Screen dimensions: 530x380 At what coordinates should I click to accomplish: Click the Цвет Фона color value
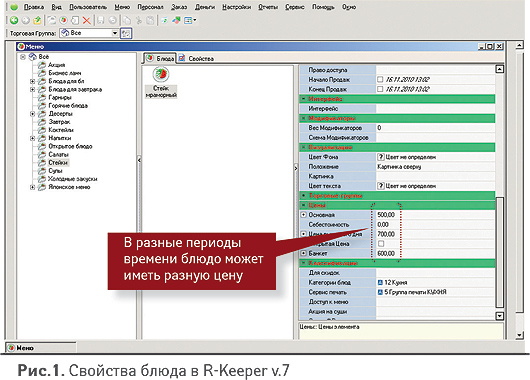click(x=435, y=157)
